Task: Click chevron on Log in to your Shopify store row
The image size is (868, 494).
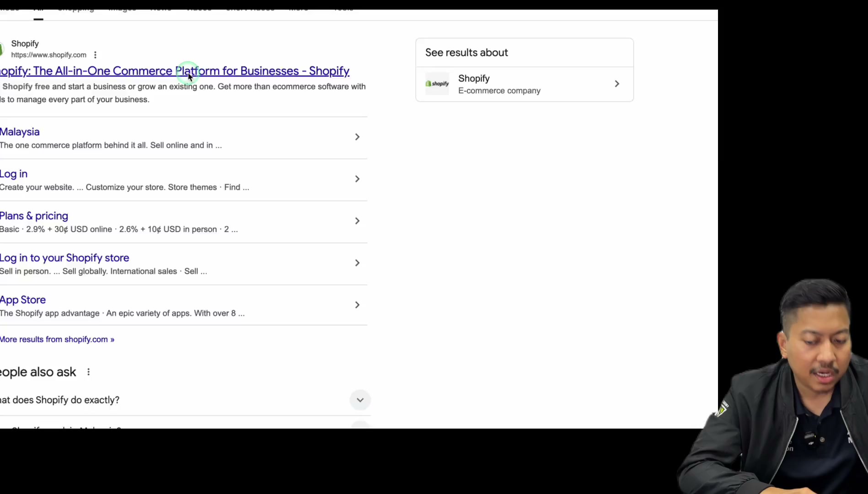Action: (x=357, y=263)
